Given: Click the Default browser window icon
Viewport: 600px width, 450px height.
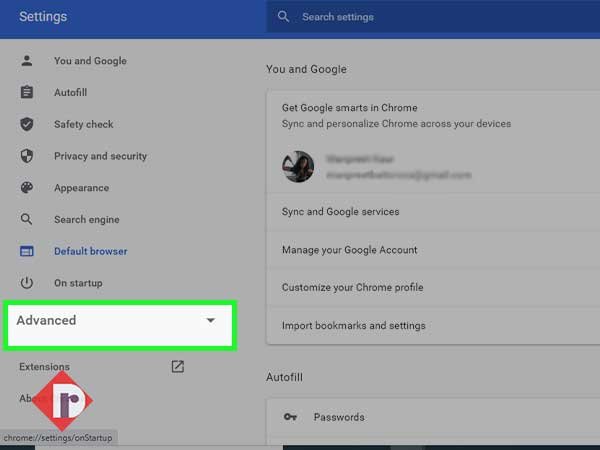Looking at the screenshot, I should click(x=27, y=251).
